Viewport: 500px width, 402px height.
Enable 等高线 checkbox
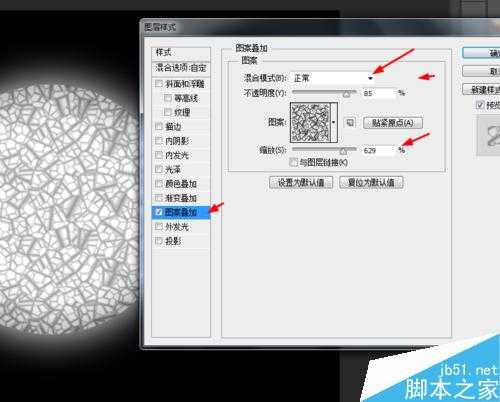[168, 98]
